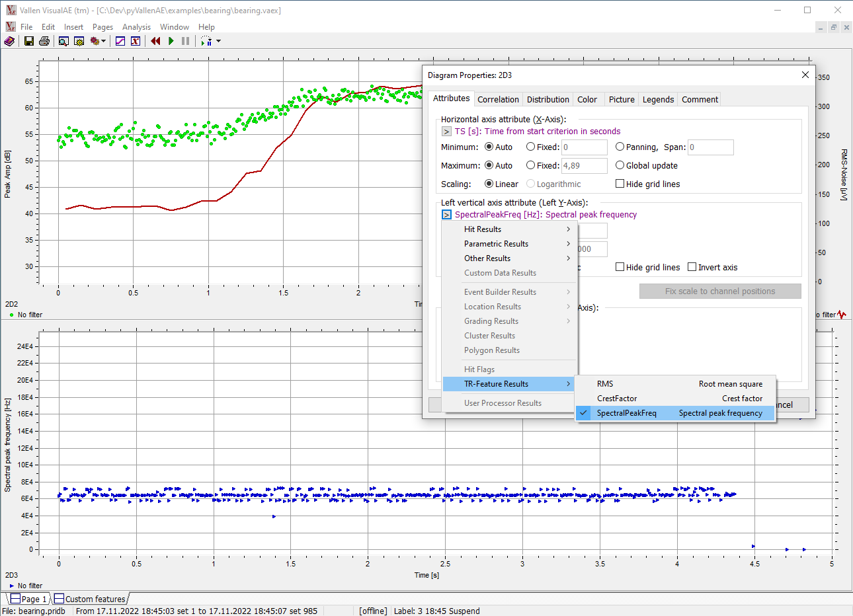Switch to the Custom features page tab
The height and width of the screenshot is (616, 853).
click(90, 599)
